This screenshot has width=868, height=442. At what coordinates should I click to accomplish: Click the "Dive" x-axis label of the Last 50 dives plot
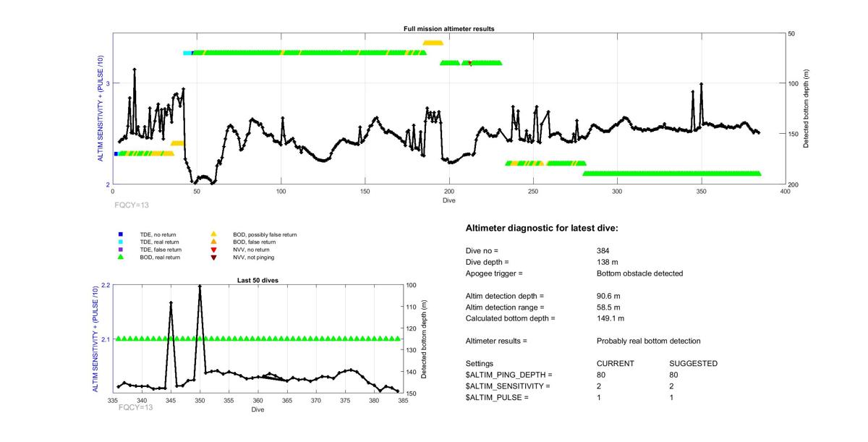click(258, 410)
